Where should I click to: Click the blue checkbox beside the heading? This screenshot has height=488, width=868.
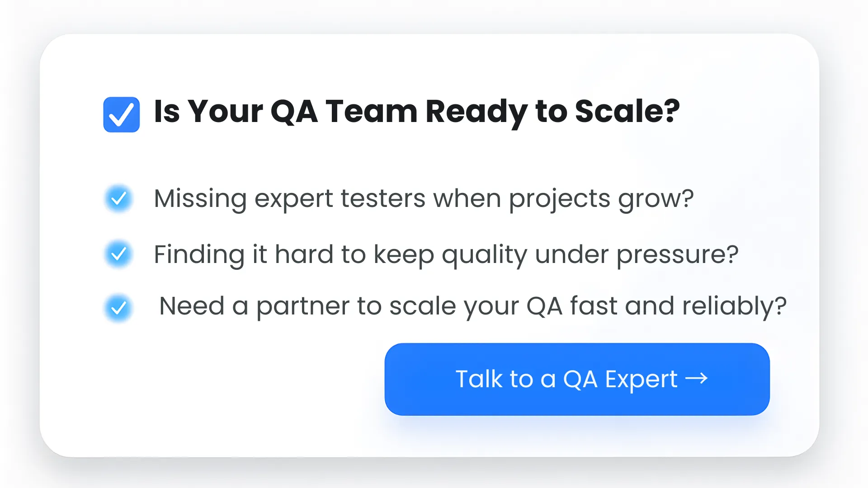[121, 114]
